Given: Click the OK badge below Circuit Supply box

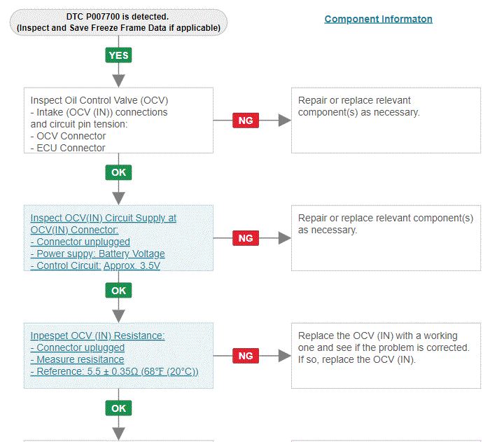Looking at the screenshot, I should [x=118, y=291].
